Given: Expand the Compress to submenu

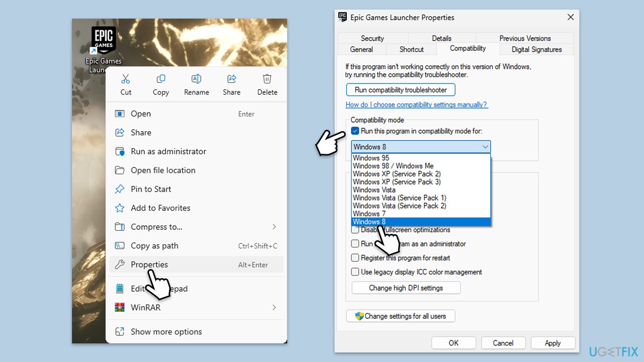Looking at the screenshot, I should pyautogui.click(x=274, y=227).
